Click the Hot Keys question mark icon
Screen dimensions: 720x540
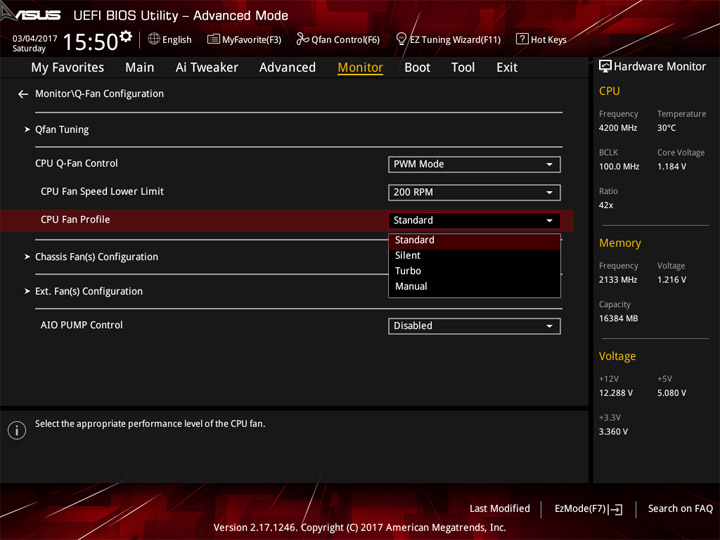point(522,39)
